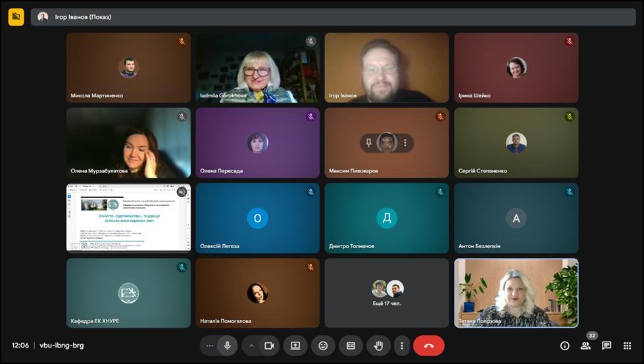
Task: Open tile options for Максим Пивоваров
Action: (405, 143)
